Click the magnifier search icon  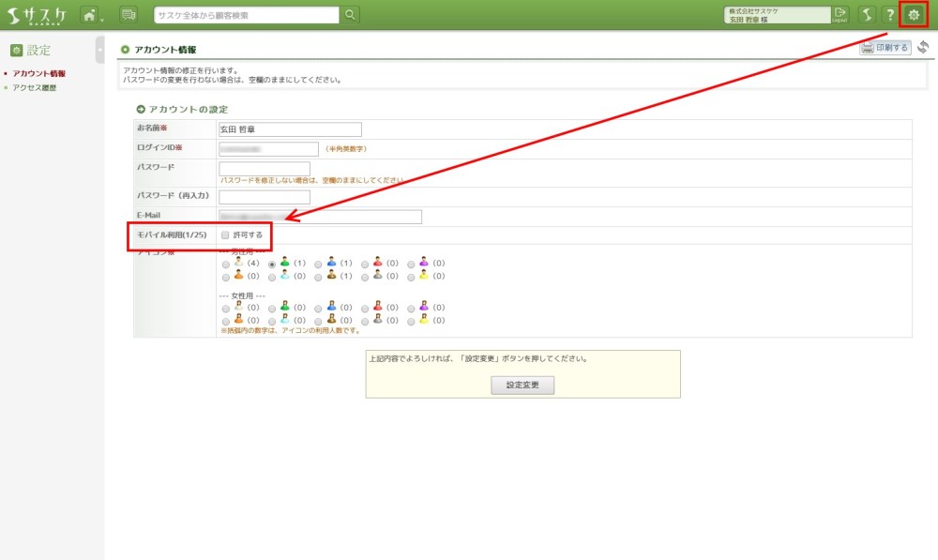[x=350, y=14]
